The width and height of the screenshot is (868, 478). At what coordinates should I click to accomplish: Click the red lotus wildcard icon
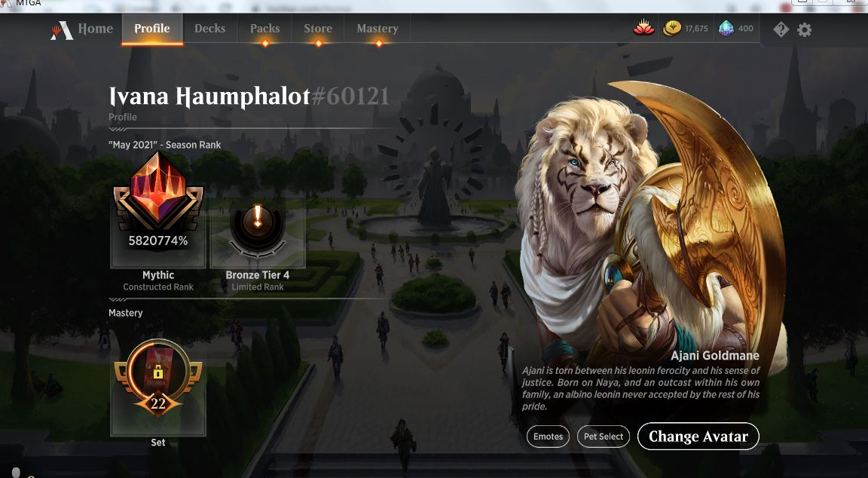643,28
